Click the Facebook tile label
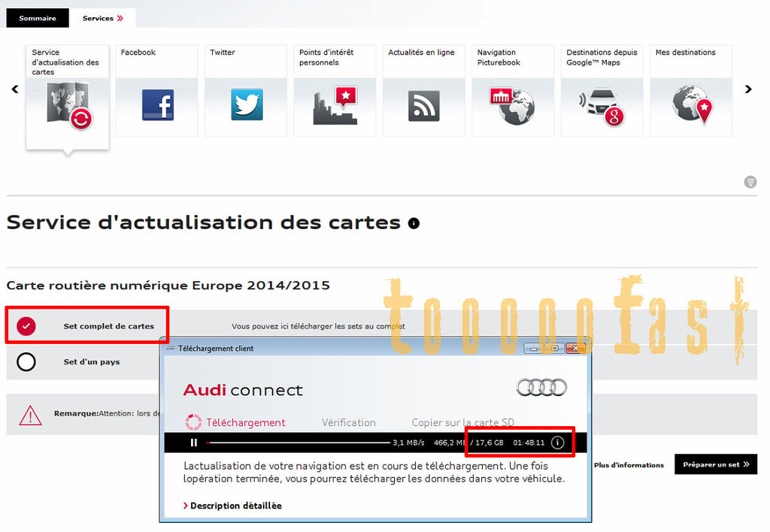Image resolution: width=770 pixels, height=532 pixels. (x=138, y=52)
